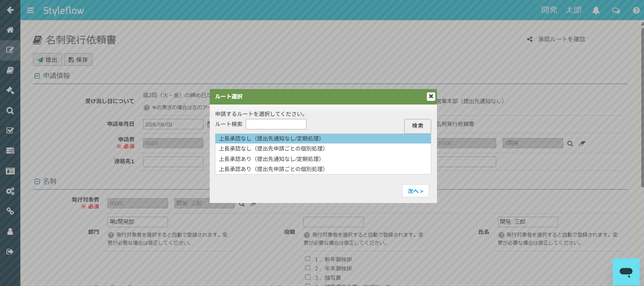This screenshot has height=286, width=644.
Task: Select route 上長承認あり（提出先通知なし/定期処理）
Action: pos(323,159)
